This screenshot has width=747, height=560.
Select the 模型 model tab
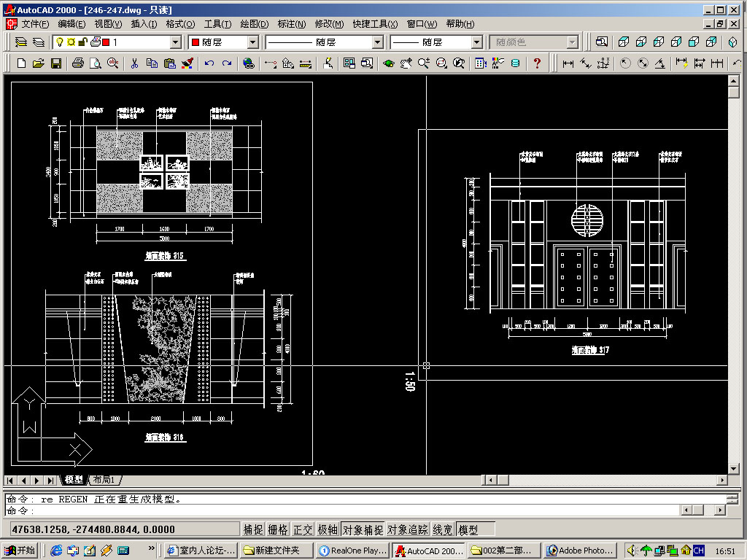(74, 480)
